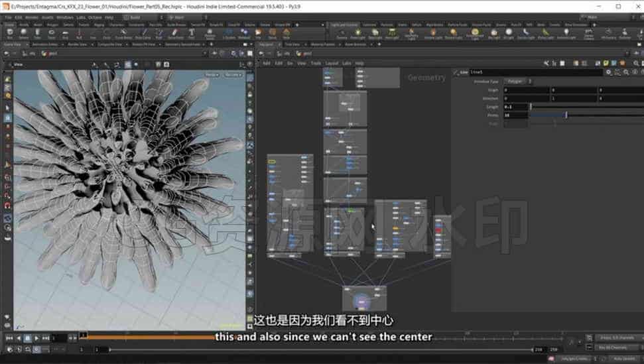
Task: Open the No cam camera menu
Action: (233, 75)
